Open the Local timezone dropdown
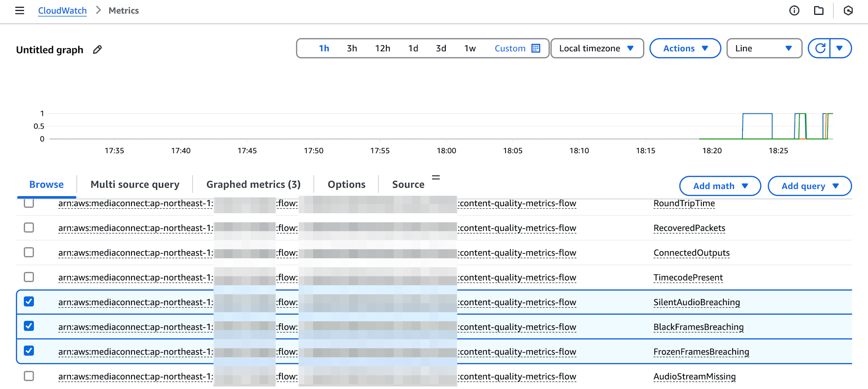The height and width of the screenshot is (389, 868). [597, 48]
